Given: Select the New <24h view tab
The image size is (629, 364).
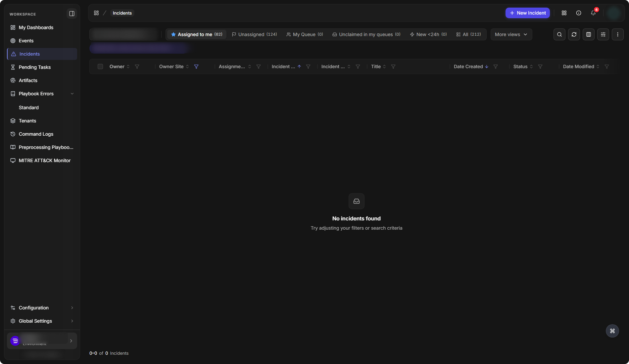Looking at the screenshot, I should coord(428,34).
